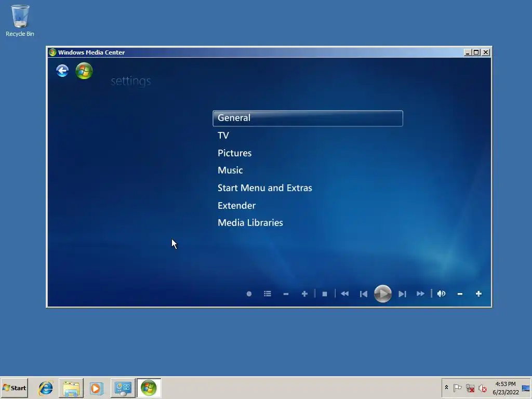
Task: Open the Recycle Bin on desktop
Action: 20,20
